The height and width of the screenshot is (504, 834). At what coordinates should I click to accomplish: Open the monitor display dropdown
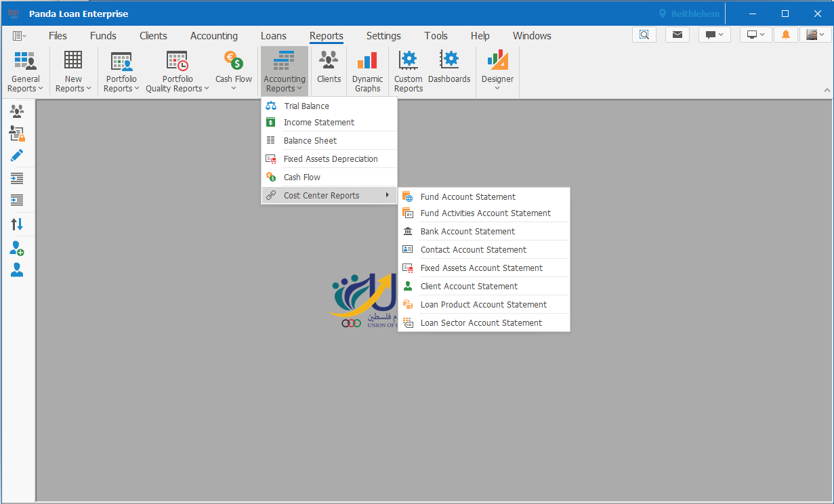[756, 35]
